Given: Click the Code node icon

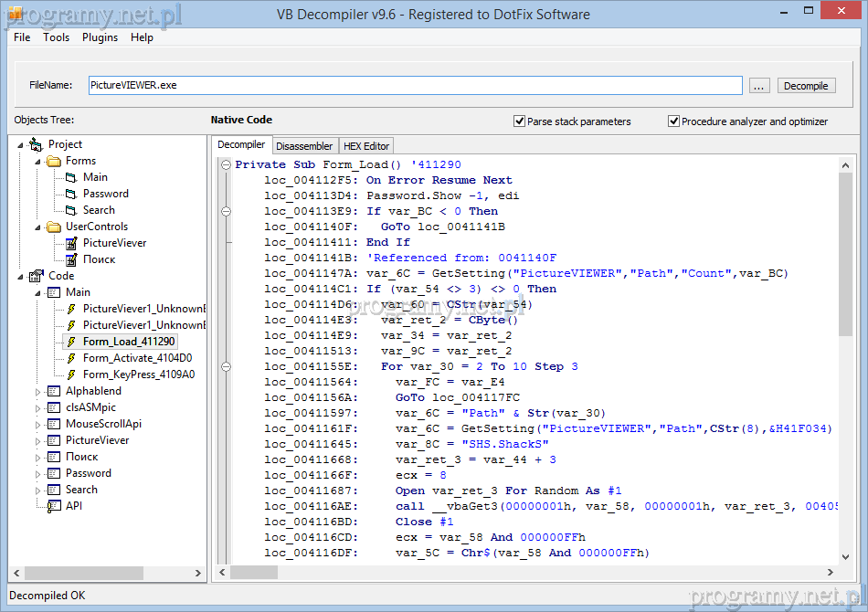Looking at the screenshot, I should (37, 276).
